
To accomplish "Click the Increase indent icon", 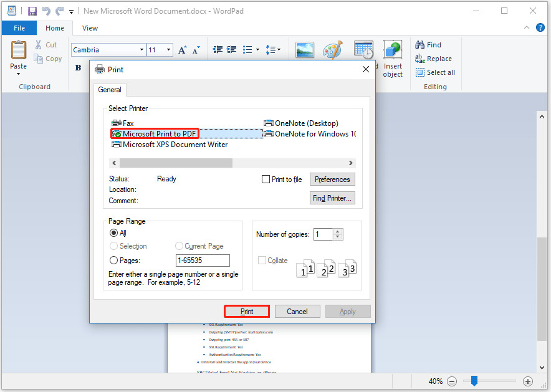I will (231, 50).
